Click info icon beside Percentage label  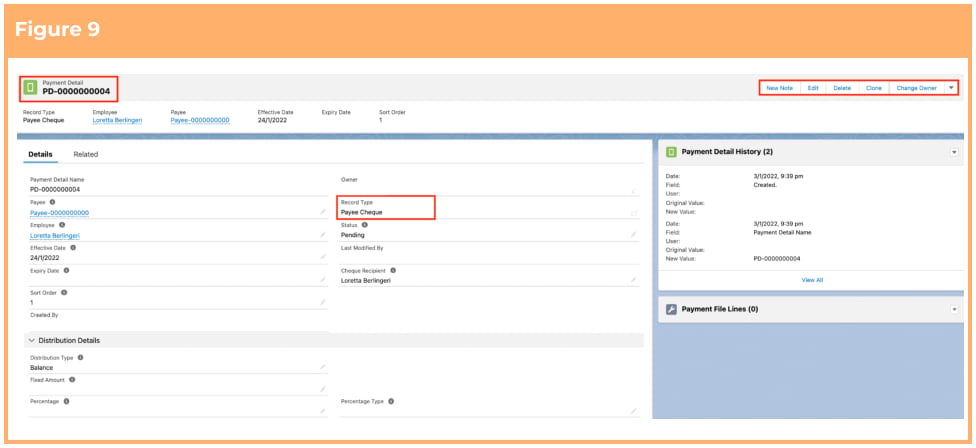click(x=66, y=401)
